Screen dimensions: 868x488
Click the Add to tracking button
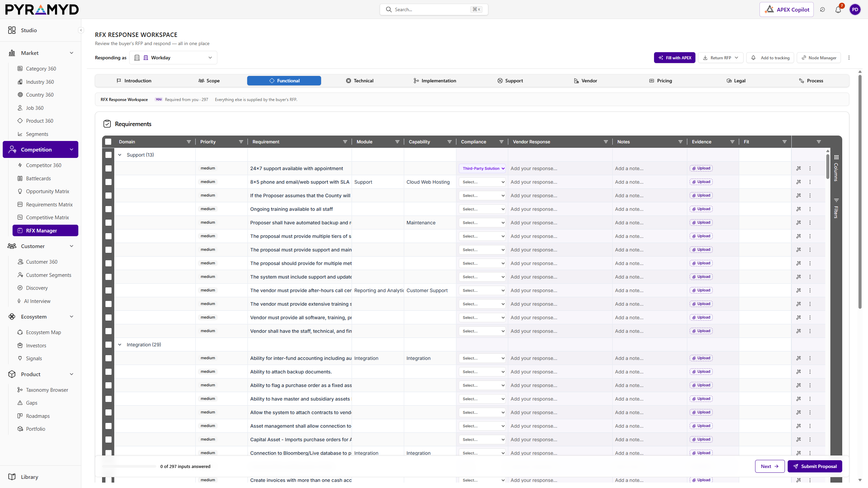(770, 58)
